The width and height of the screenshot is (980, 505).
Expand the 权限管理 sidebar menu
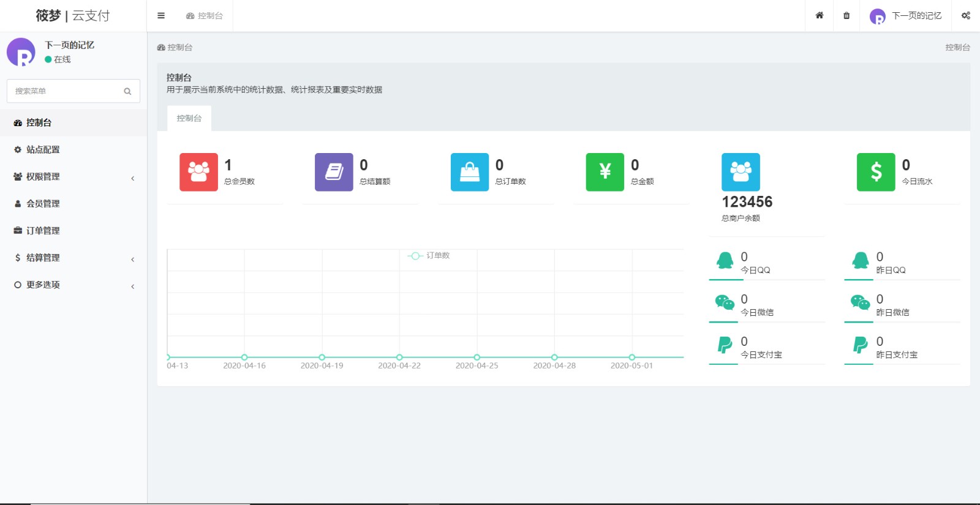click(73, 177)
